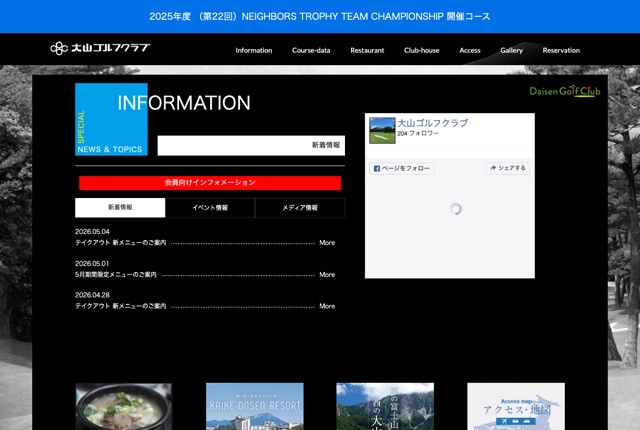Click the 5月期間限定メニューのご案内 headline

click(116, 275)
